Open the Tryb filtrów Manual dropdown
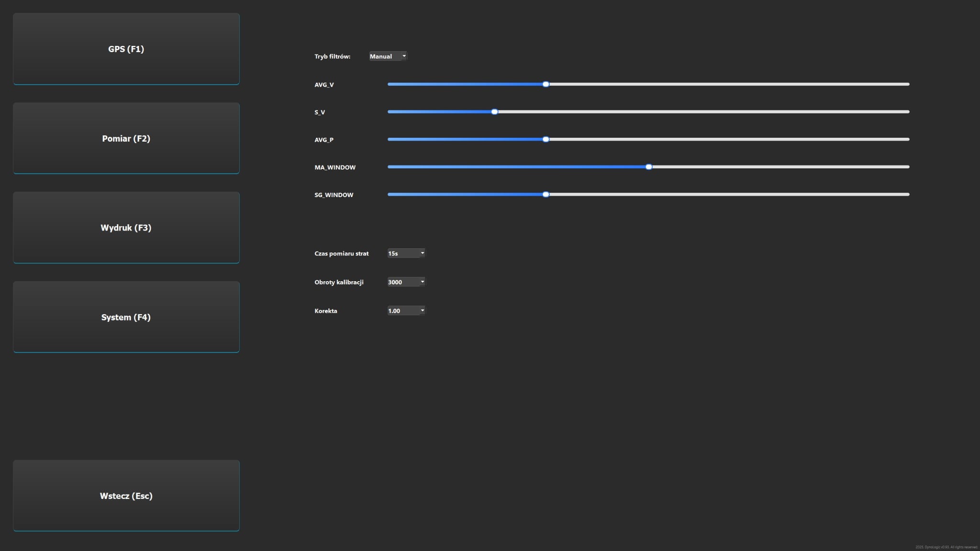 (x=388, y=56)
